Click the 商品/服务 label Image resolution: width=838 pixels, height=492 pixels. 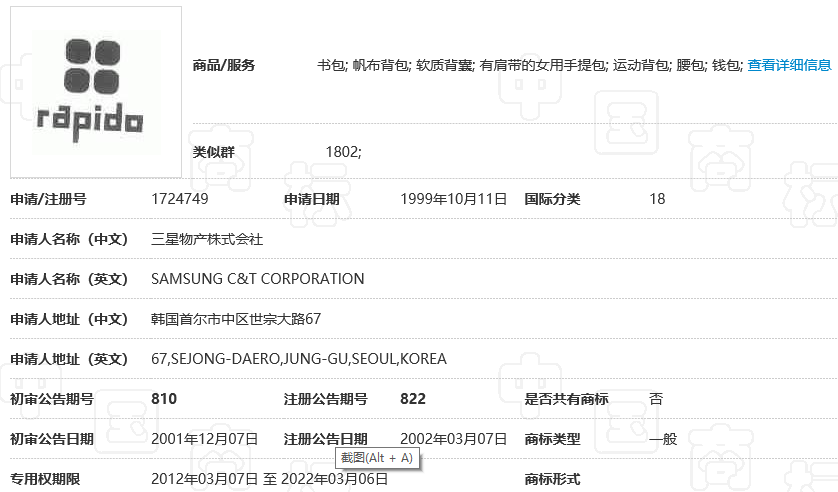pos(224,65)
